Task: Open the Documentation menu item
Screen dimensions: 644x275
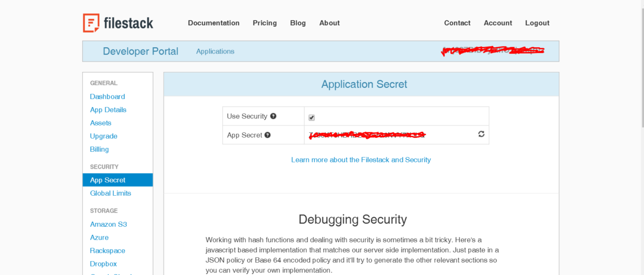Action: [214, 23]
